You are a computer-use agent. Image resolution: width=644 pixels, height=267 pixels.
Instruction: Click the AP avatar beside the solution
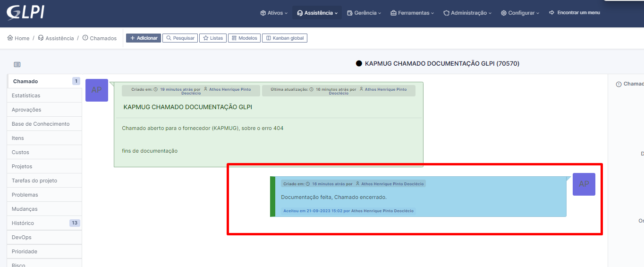[x=584, y=184]
